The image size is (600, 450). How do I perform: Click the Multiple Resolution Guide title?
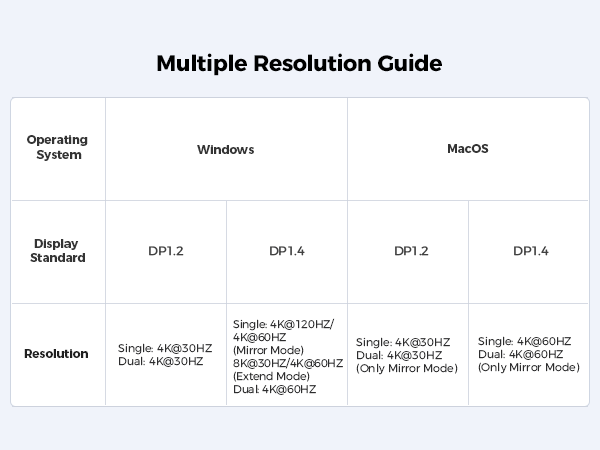tap(299, 64)
